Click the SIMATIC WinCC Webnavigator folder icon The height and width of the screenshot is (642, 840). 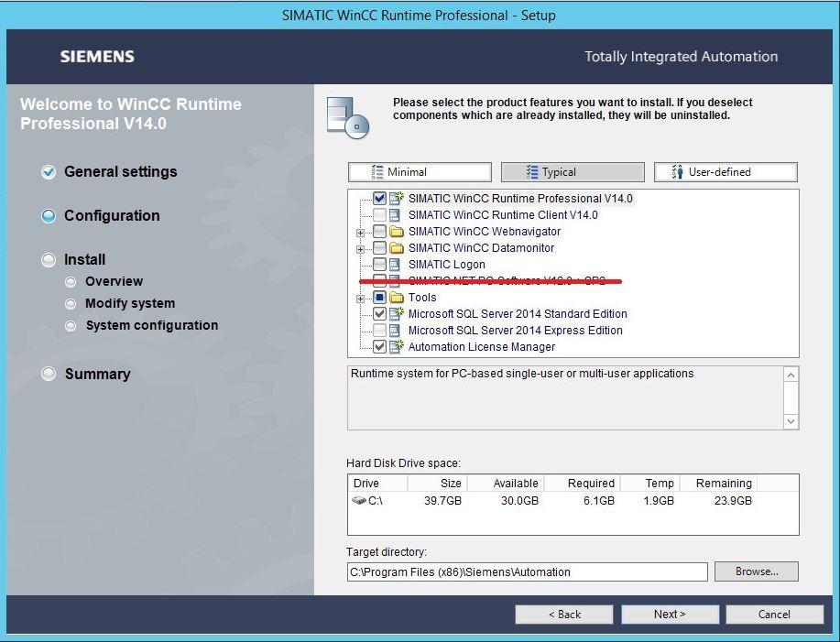[x=397, y=232]
